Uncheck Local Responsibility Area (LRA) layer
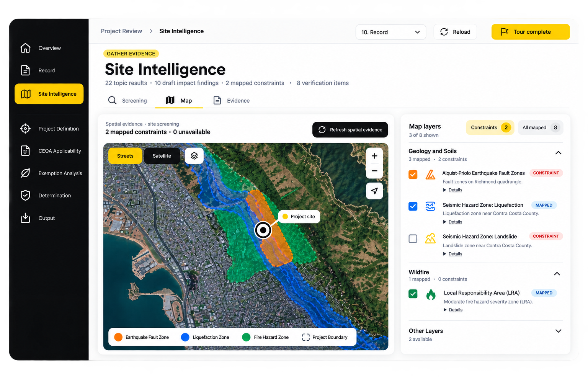Image resolution: width=588 pixels, height=392 pixels. pyautogui.click(x=413, y=294)
